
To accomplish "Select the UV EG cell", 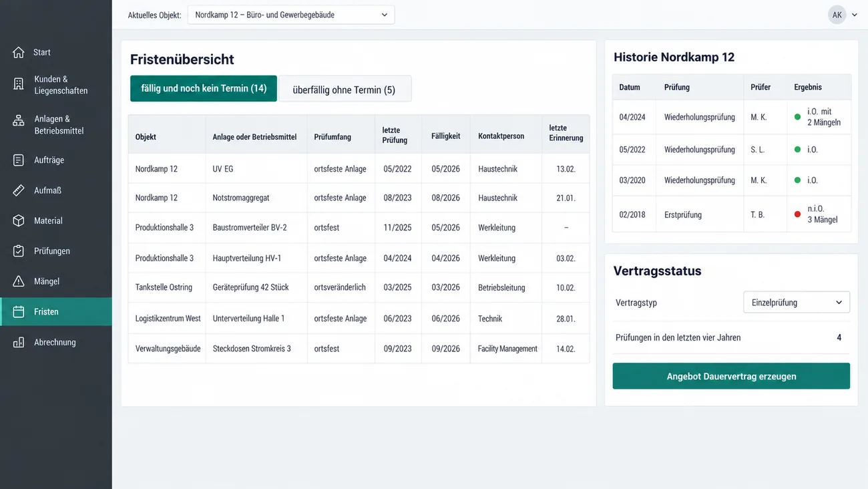I will coord(256,169).
